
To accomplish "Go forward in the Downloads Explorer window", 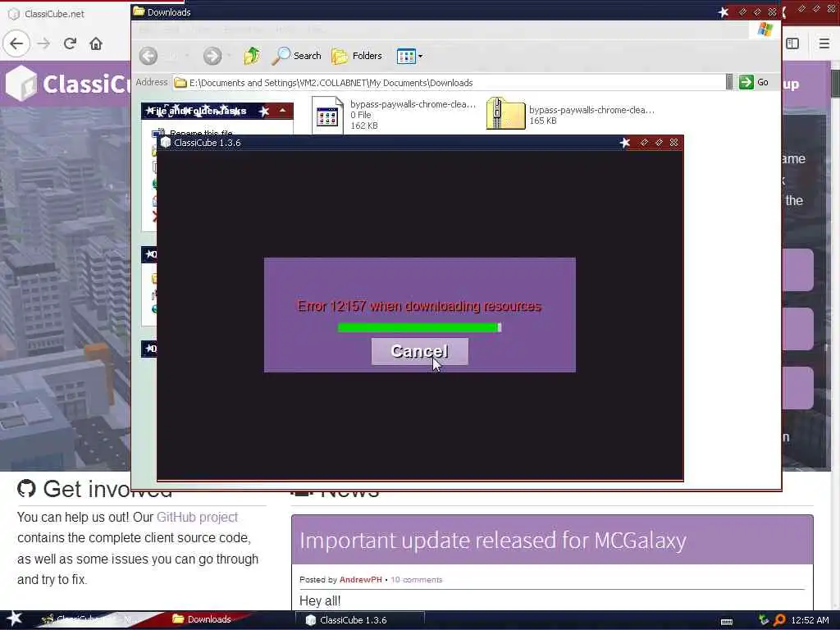I will pos(212,56).
